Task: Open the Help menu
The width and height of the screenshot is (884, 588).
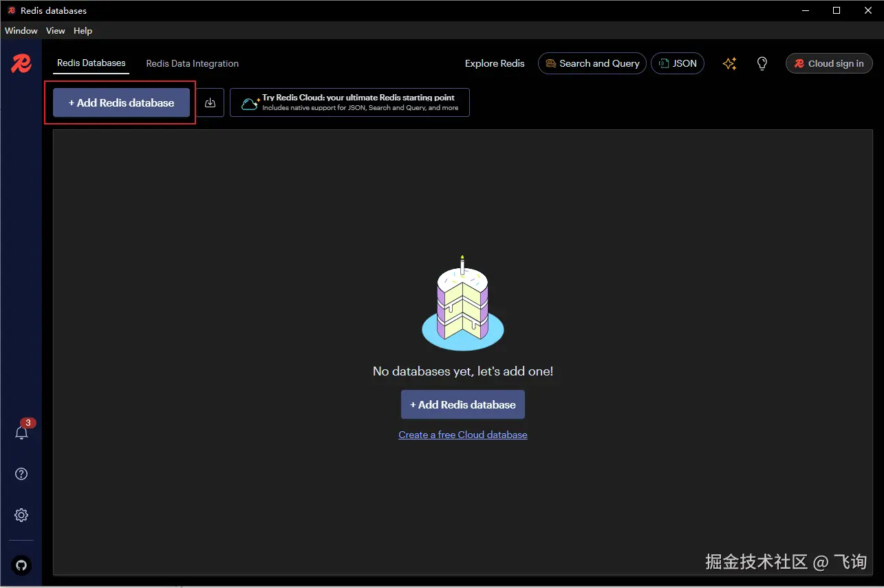Action: click(83, 31)
